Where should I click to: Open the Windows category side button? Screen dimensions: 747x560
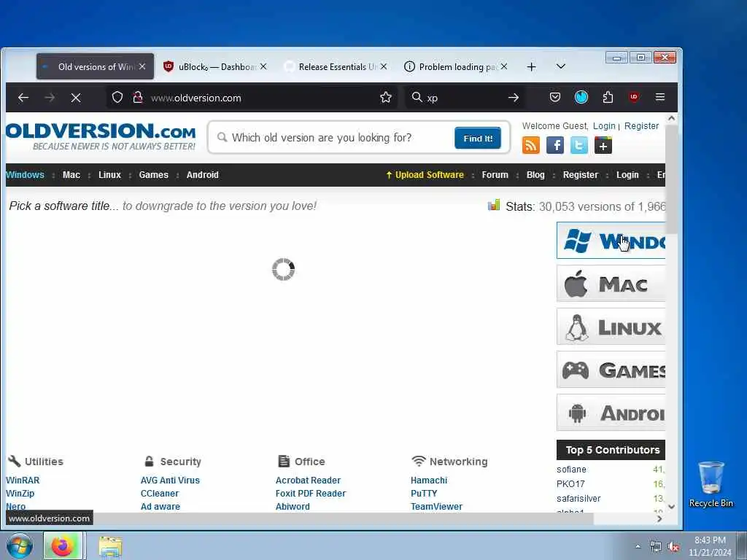click(x=611, y=241)
